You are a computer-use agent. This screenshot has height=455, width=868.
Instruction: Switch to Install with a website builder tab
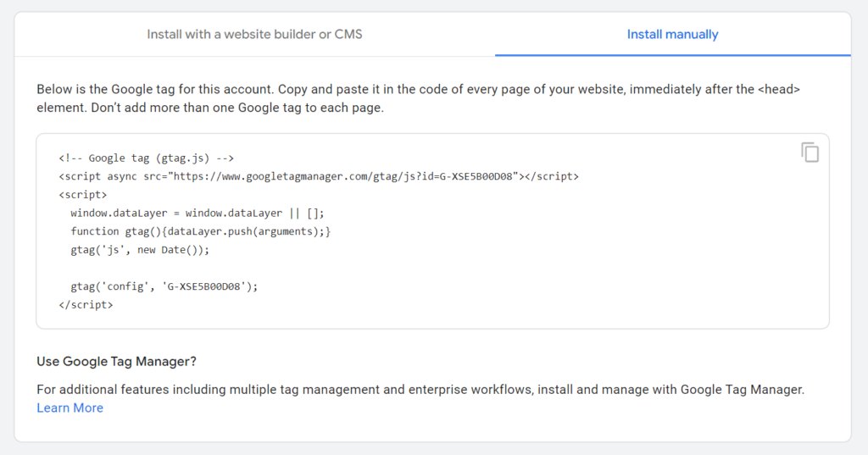point(254,35)
